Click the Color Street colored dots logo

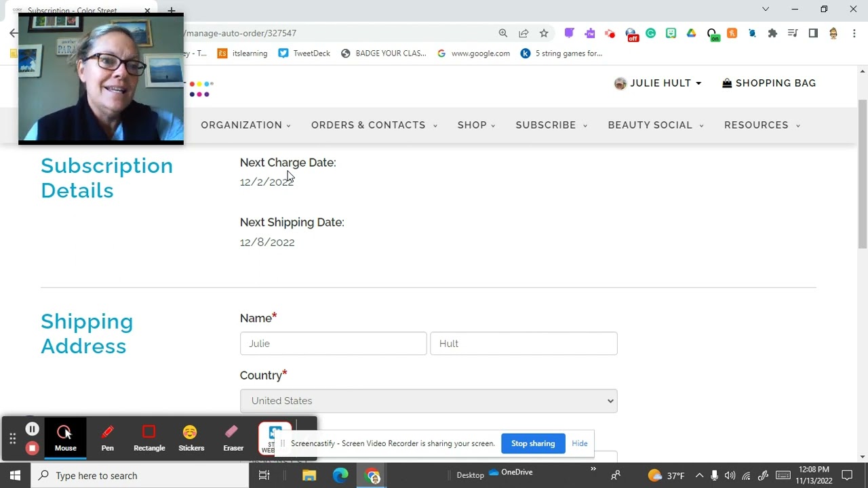(199, 89)
